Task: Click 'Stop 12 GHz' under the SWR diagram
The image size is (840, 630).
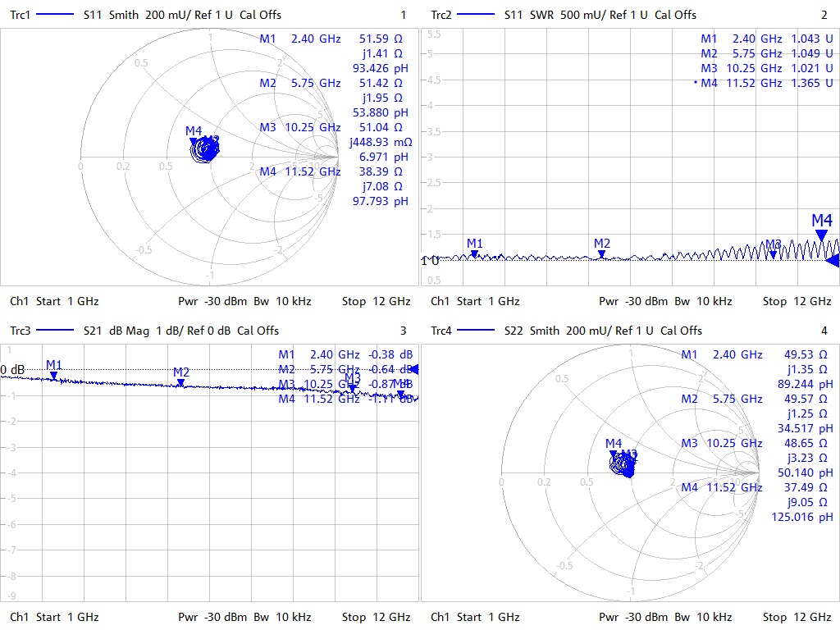Action: [x=797, y=301]
